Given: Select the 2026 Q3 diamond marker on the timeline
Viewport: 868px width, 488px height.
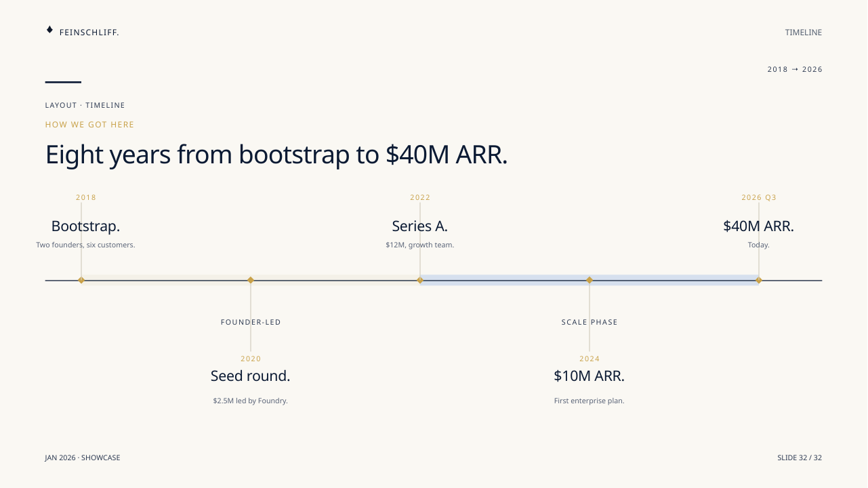Looking at the screenshot, I should tap(759, 280).
